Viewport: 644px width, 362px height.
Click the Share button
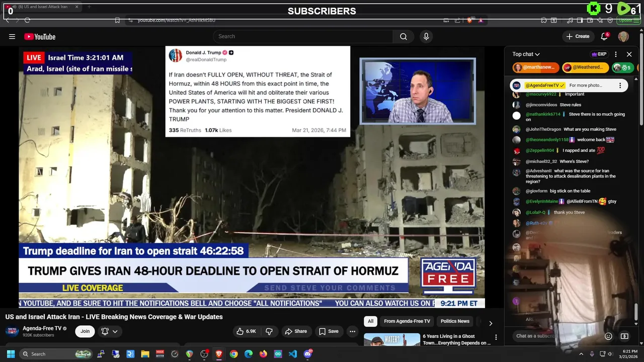pyautogui.click(x=296, y=331)
